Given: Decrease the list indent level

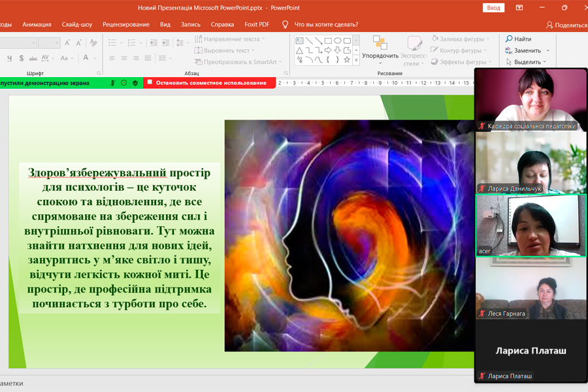Looking at the screenshot, I should tap(154, 42).
